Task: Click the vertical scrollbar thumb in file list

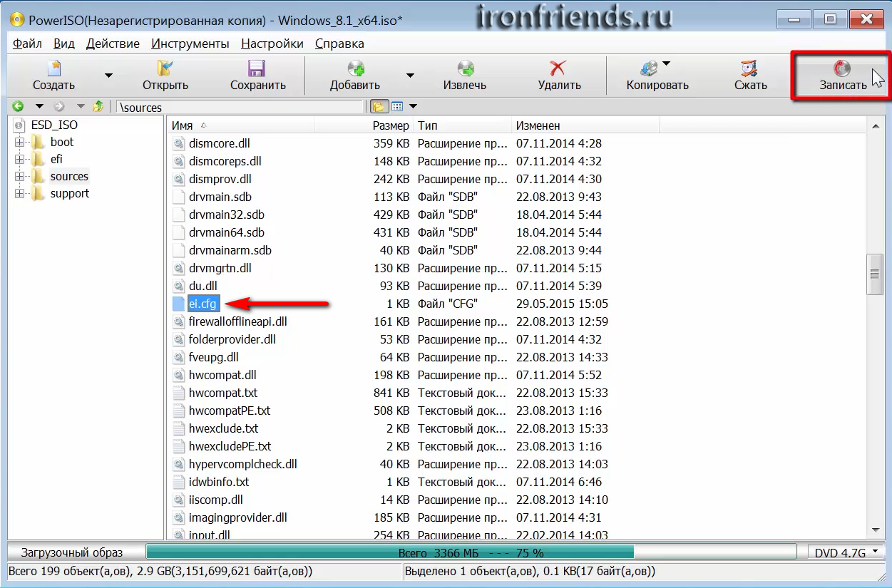Action: coord(875,274)
